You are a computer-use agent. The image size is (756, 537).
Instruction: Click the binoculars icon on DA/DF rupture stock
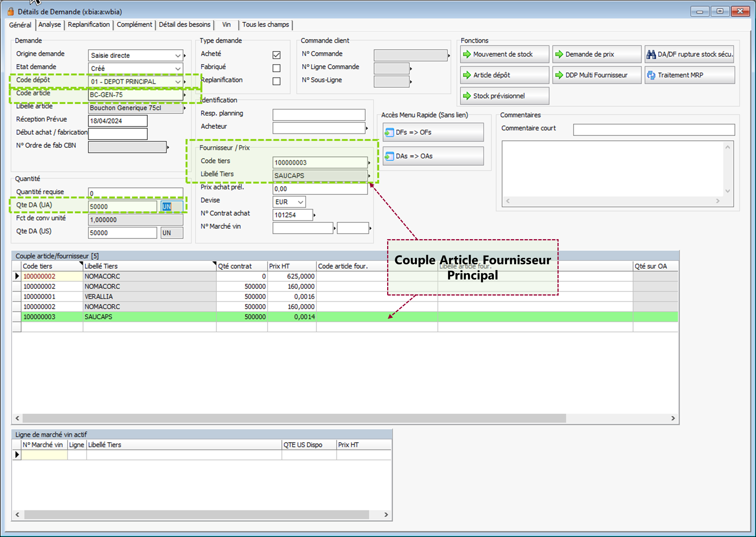click(x=651, y=54)
